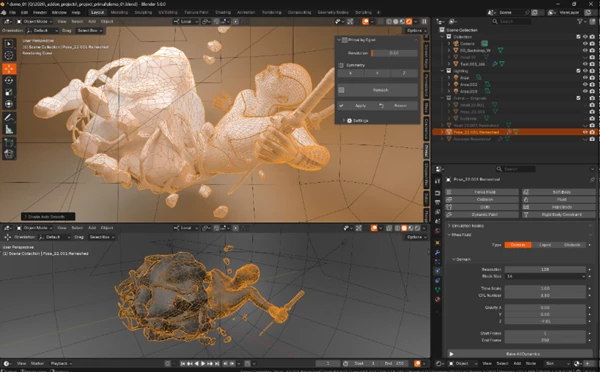Hide the Lighting collection in viewport
Screen dimensions: 600x372
coord(585,71)
